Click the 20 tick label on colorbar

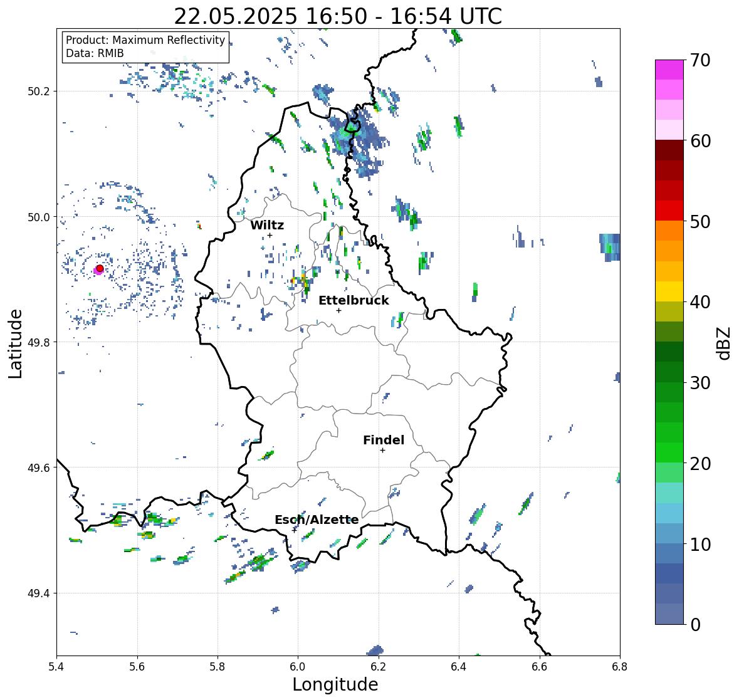700,464
